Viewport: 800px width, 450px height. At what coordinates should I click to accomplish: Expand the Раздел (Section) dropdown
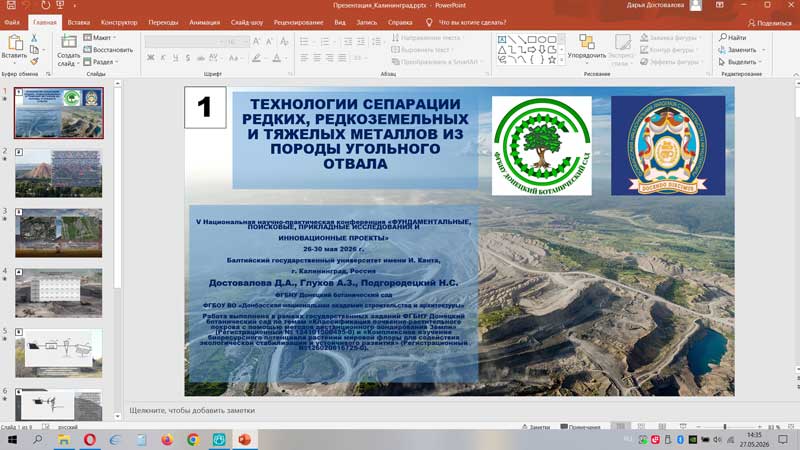[101, 62]
